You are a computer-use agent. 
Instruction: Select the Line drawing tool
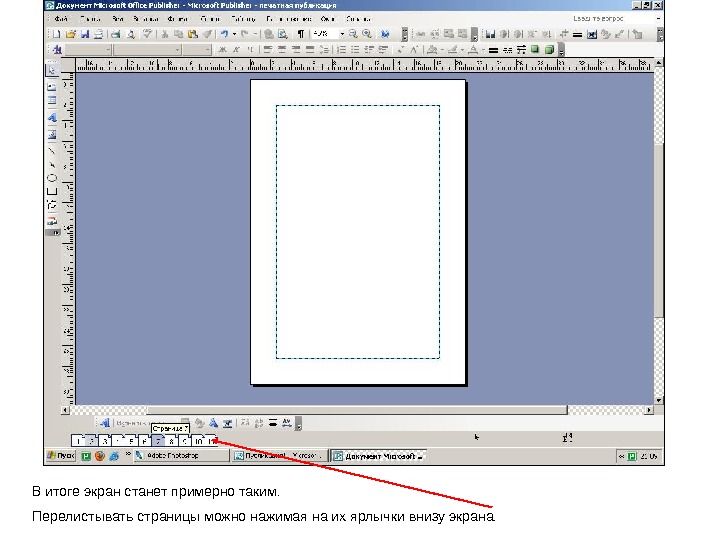coord(52,150)
